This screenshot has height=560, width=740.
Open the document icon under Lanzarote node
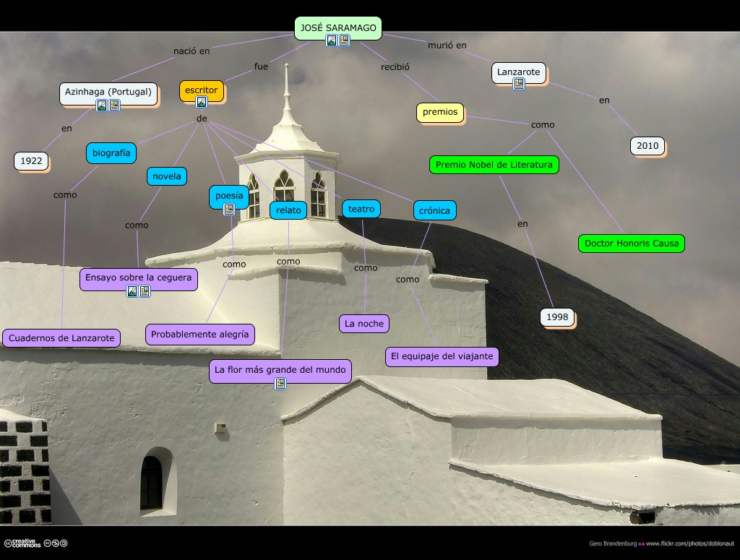tap(518, 84)
